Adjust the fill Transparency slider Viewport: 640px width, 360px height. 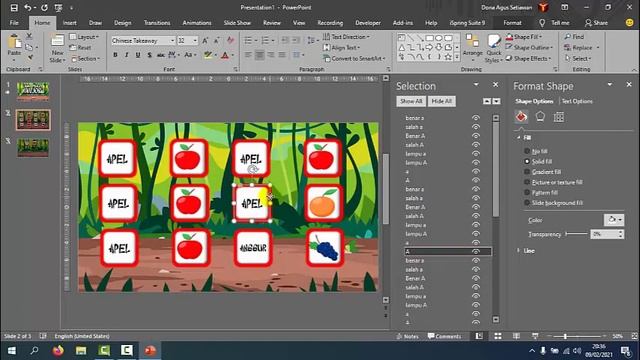tap(576, 234)
